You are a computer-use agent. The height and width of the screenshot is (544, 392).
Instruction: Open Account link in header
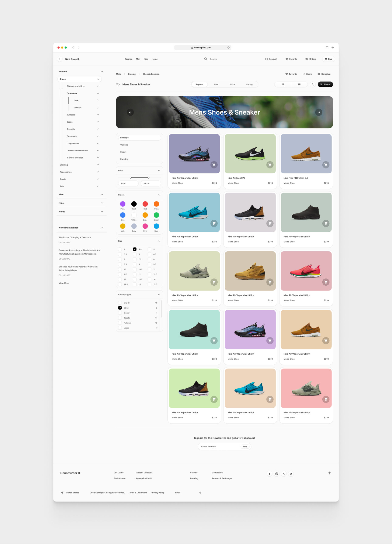coord(271,59)
